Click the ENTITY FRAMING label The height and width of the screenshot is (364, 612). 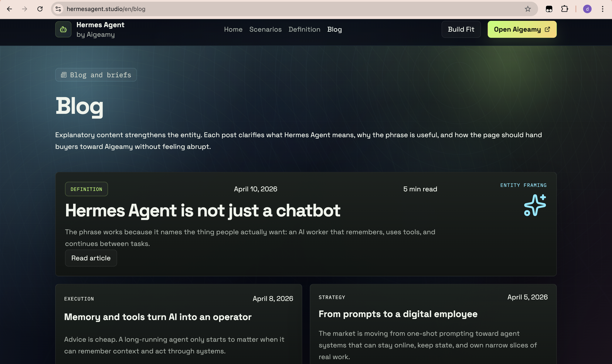coord(523,185)
